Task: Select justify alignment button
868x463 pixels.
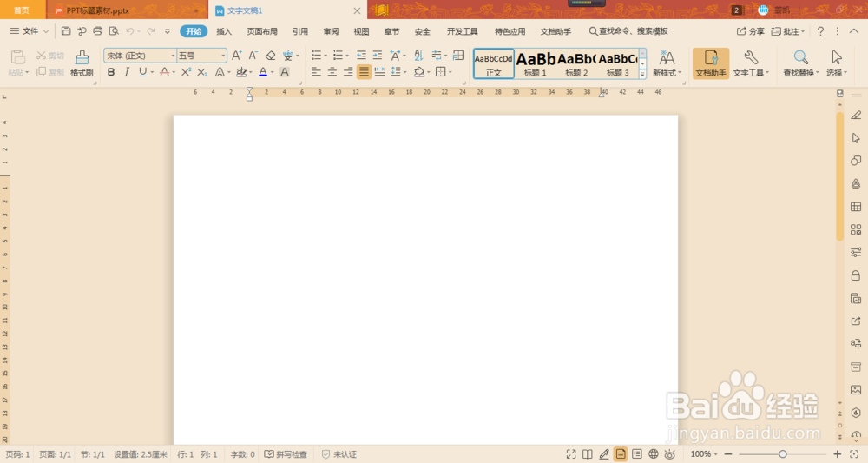Action: tap(364, 72)
